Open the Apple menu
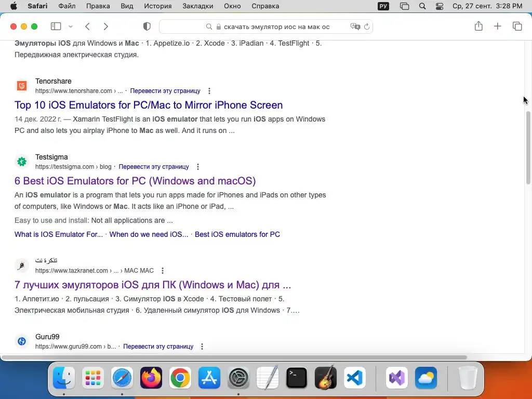This screenshot has width=532, height=399. [14, 6]
